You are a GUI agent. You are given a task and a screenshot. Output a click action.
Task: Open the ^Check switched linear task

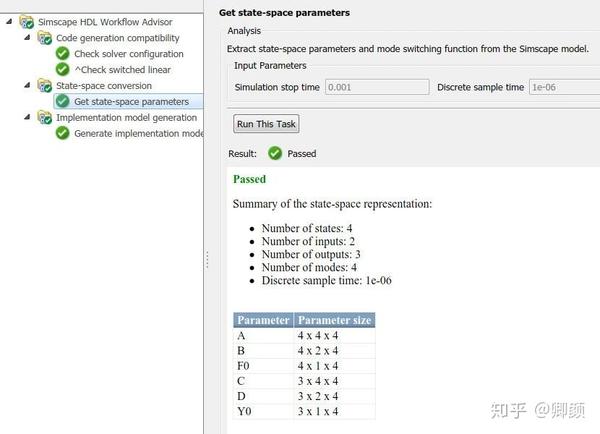tap(122, 69)
